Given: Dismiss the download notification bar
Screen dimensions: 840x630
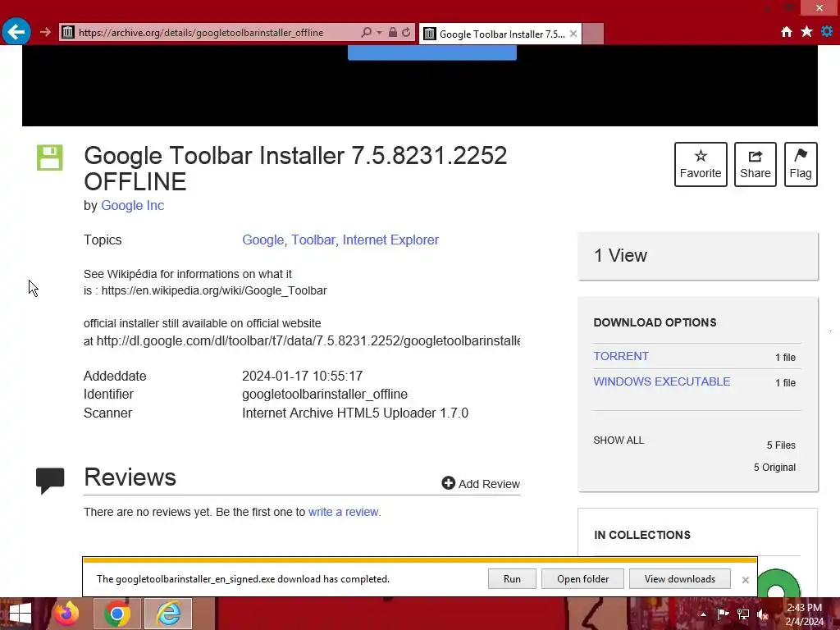Looking at the screenshot, I should click(x=745, y=580).
